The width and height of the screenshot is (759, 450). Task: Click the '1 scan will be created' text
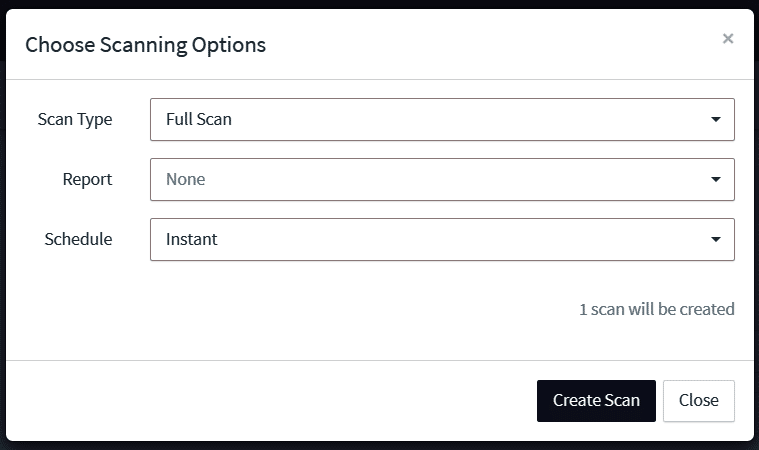tap(657, 309)
